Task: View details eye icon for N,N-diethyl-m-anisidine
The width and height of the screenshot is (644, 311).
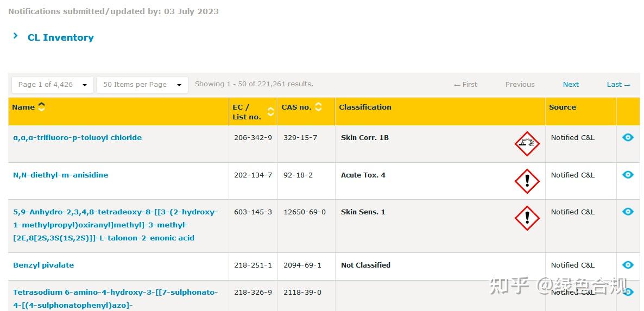Action: tap(628, 175)
